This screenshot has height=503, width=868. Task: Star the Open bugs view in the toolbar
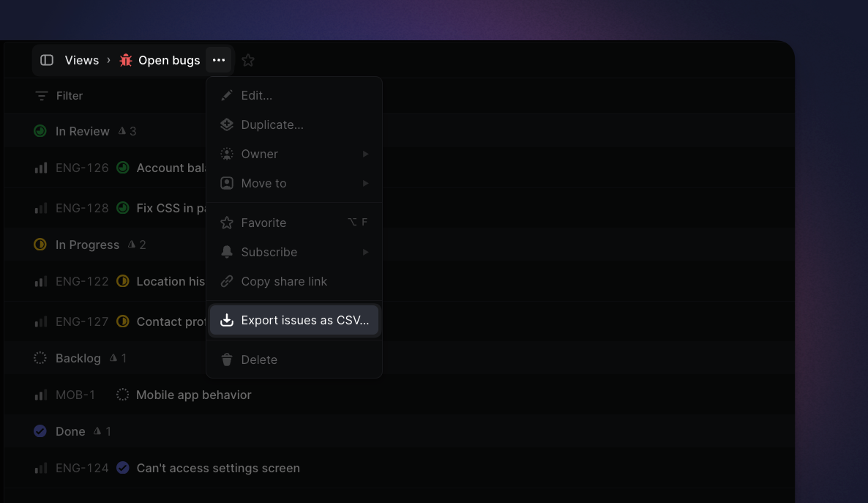[x=247, y=60]
